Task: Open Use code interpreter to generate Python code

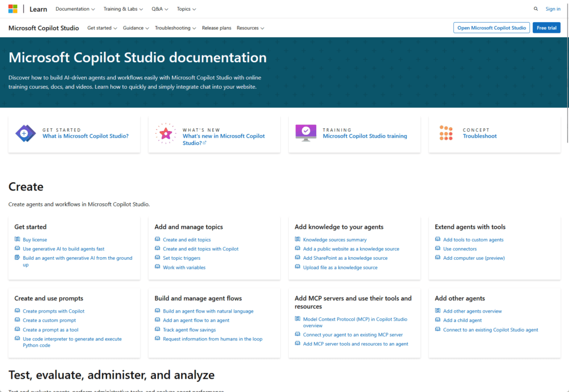Action: pos(72,342)
